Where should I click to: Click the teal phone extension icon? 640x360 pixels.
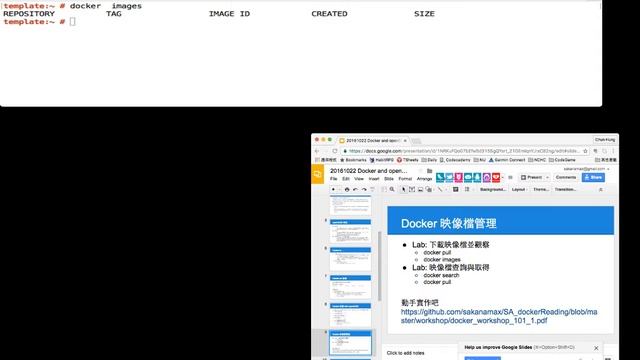[x=440, y=177]
